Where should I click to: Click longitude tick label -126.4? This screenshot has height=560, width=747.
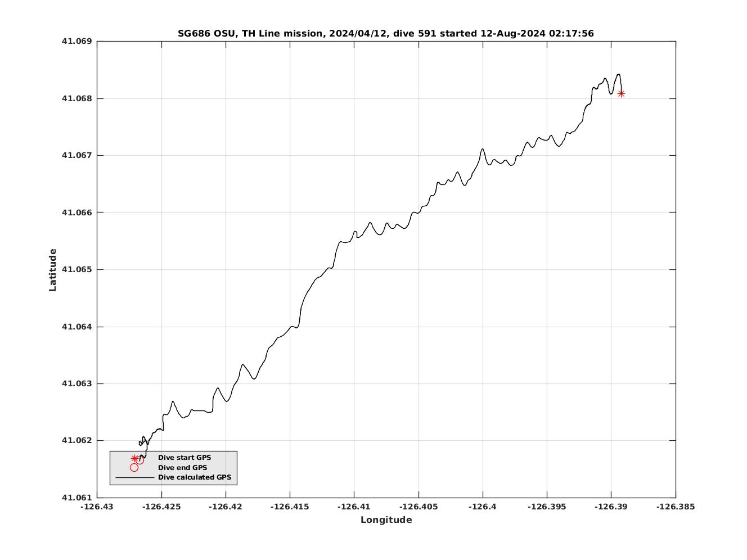click(x=483, y=507)
